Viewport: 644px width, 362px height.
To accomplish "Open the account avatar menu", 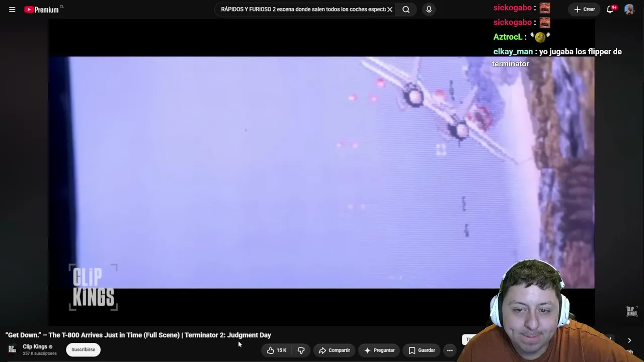I will point(629,10).
